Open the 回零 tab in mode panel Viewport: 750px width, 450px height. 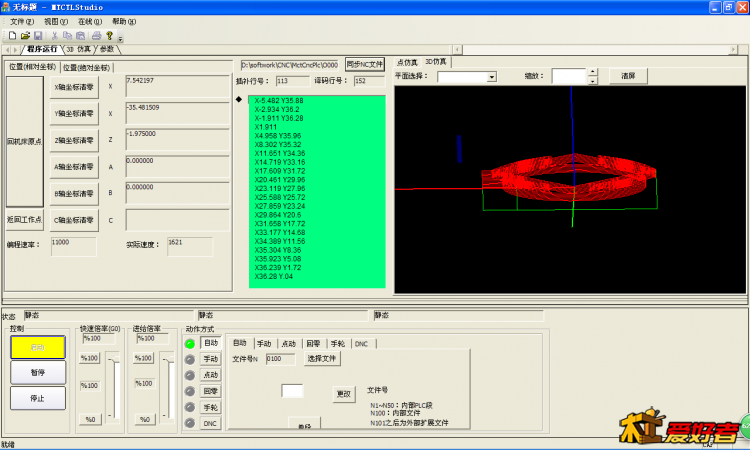click(x=313, y=344)
